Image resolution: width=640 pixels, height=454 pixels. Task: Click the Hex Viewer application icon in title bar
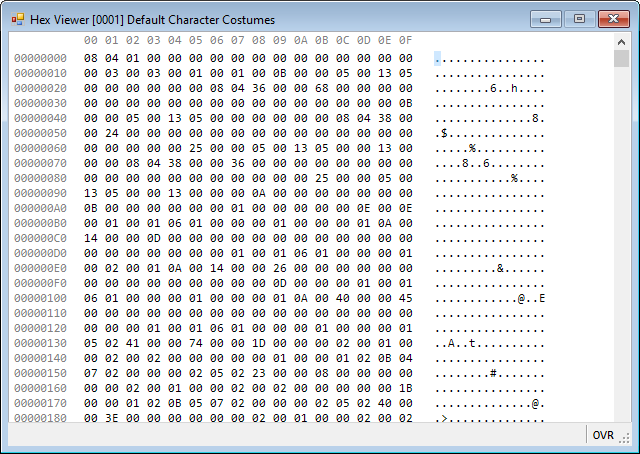coord(17,19)
